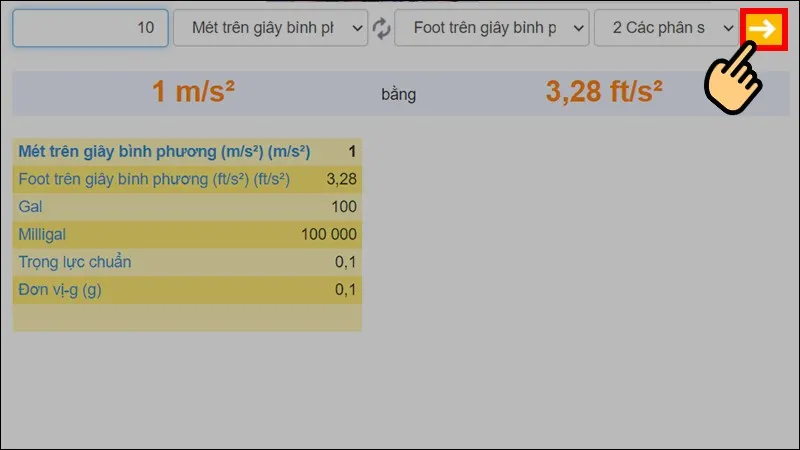Click the value 100 in the Gal row
Screen dimensions: 800x450
344,207
